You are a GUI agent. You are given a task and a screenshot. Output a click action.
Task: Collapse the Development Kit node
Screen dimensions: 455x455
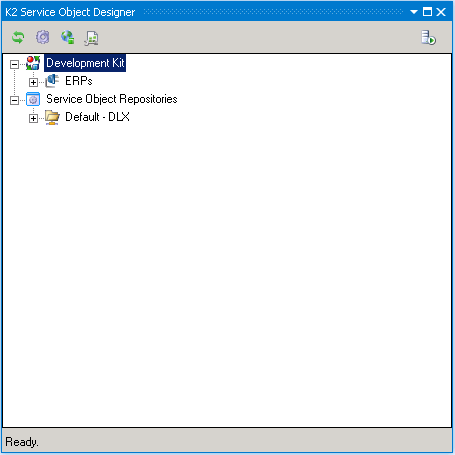(x=14, y=64)
